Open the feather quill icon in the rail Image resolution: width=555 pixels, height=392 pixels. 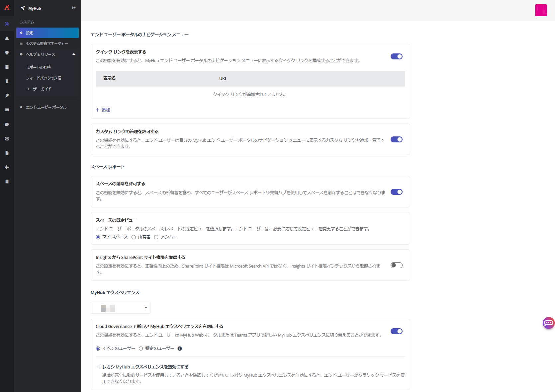click(7, 96)
